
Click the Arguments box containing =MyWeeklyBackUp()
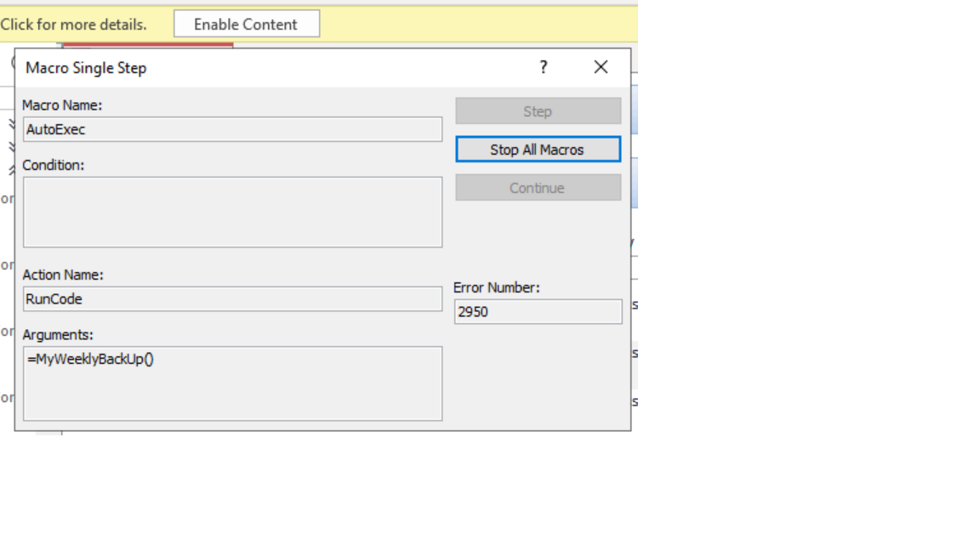coord(232,383)
